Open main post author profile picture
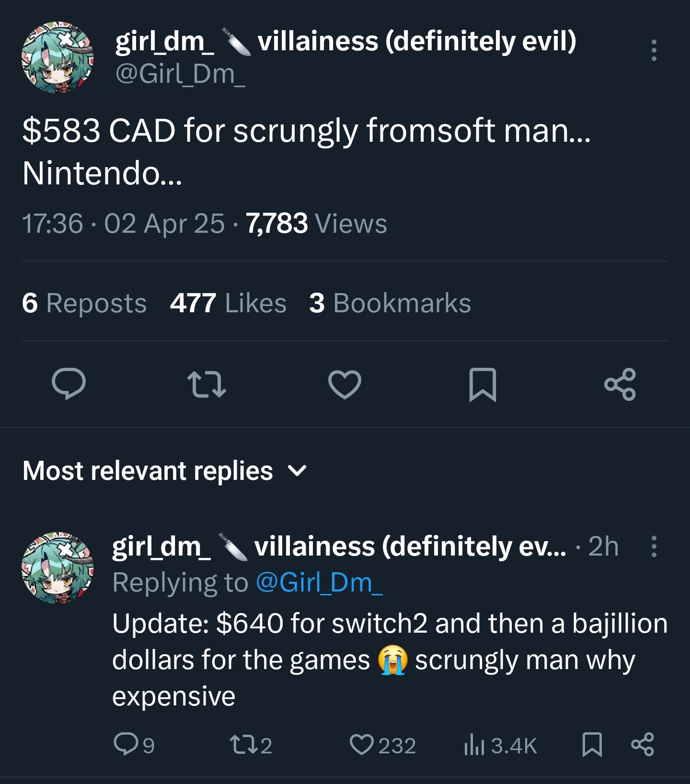This screenshot has height=784, width=690. [x=57, y=57]
